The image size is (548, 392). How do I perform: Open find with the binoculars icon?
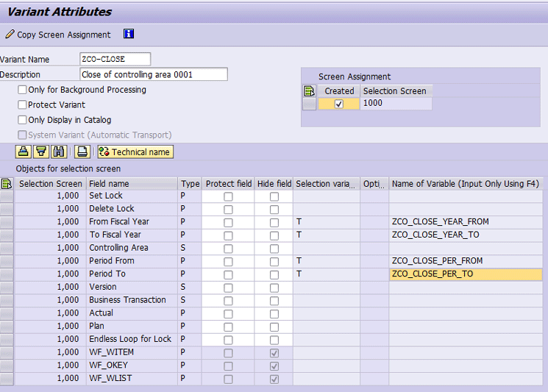click(59, 152)
